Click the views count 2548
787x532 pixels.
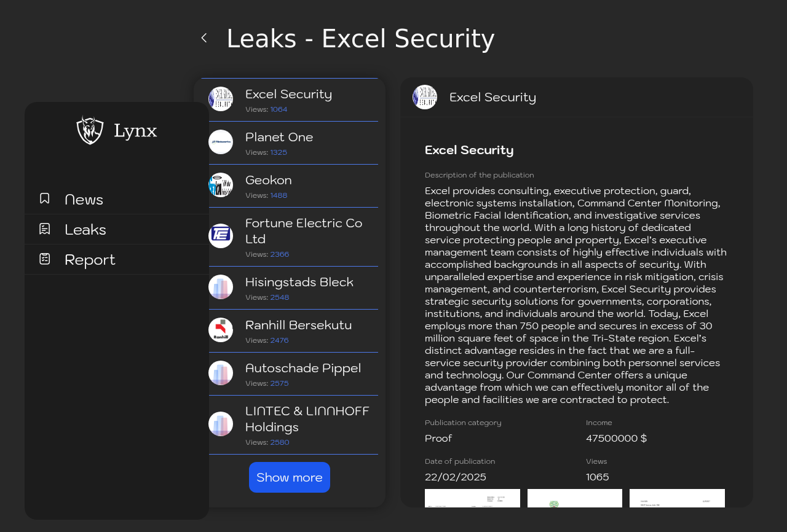[x=280, y=297]
